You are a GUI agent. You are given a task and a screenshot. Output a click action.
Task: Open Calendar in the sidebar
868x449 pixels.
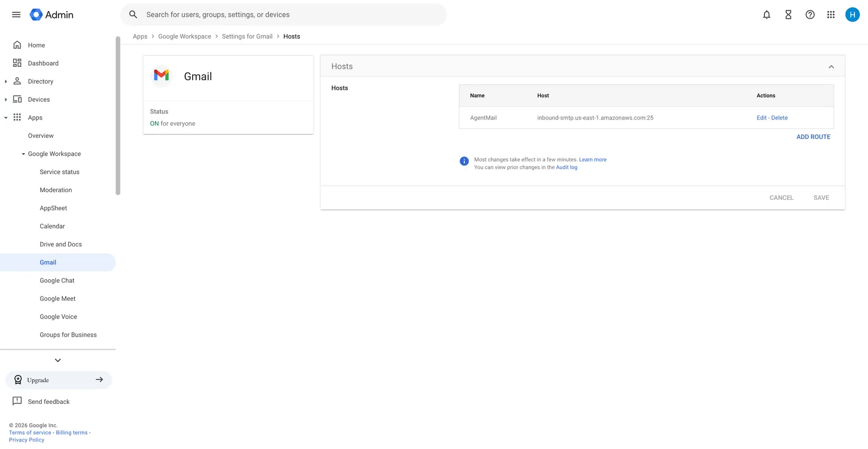[x=52, y=226]
